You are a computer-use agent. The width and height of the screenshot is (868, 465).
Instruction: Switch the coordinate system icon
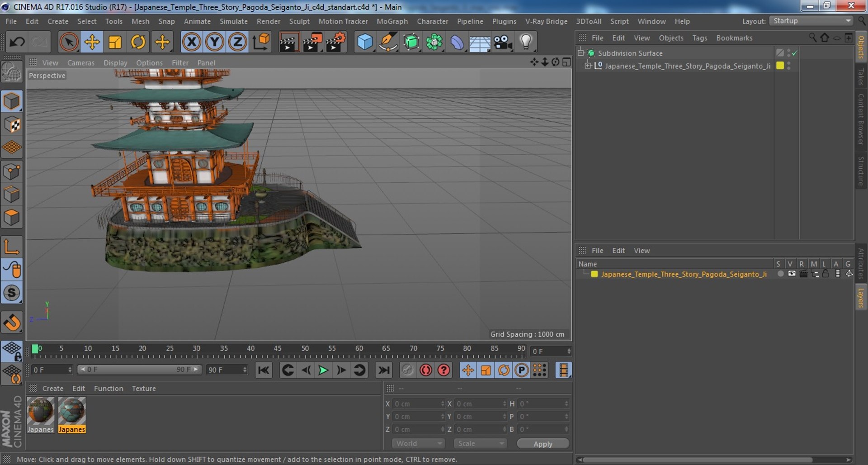[261, 42]
